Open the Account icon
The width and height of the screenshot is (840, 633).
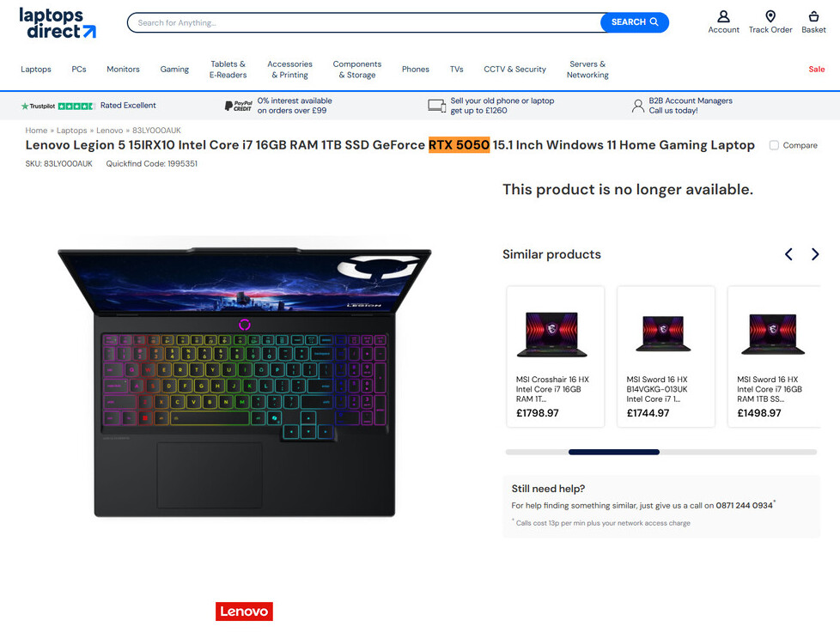click(x=723, y=16)
